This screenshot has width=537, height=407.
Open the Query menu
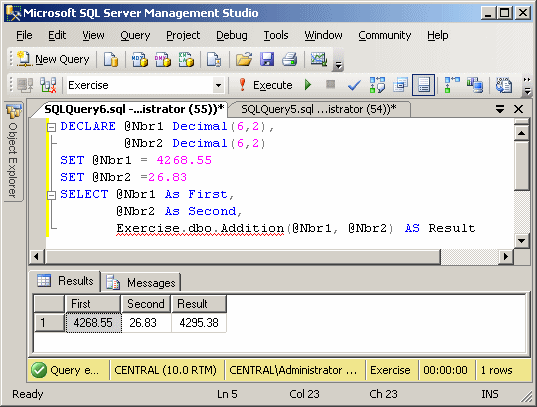pyautogui.click(x=135, y=35)
